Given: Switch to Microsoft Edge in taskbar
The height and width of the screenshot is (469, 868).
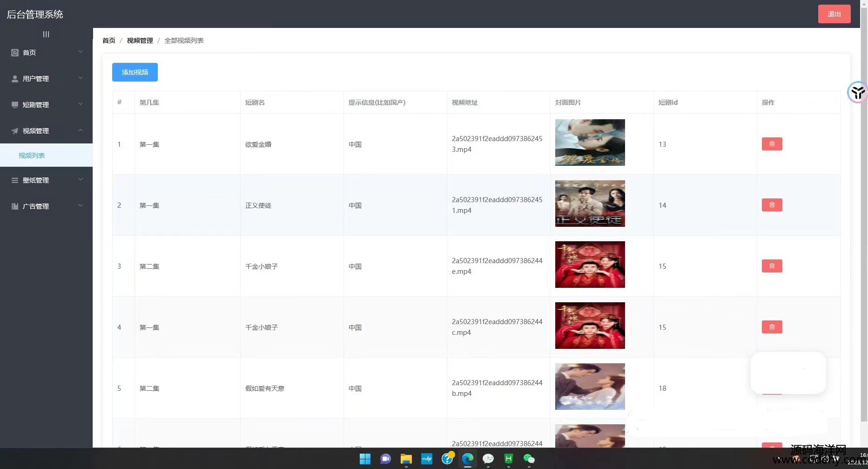Looking at the screenshot, I should (467, 459).
